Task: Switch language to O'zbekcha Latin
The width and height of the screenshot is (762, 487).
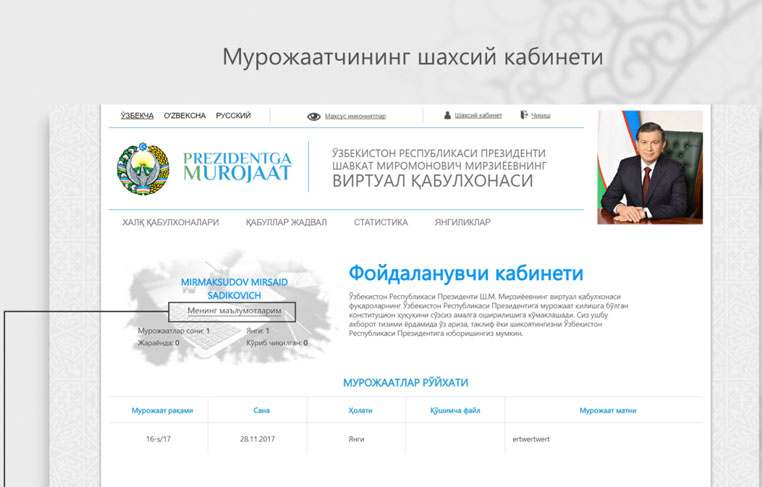Action: pyautogui.click(x=185, y=116)
